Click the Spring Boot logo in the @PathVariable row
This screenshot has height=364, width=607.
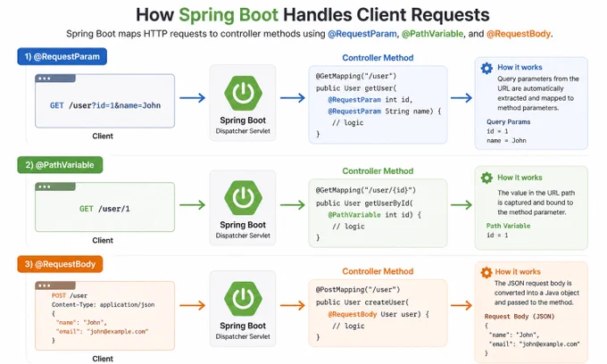tap(243, 198)
